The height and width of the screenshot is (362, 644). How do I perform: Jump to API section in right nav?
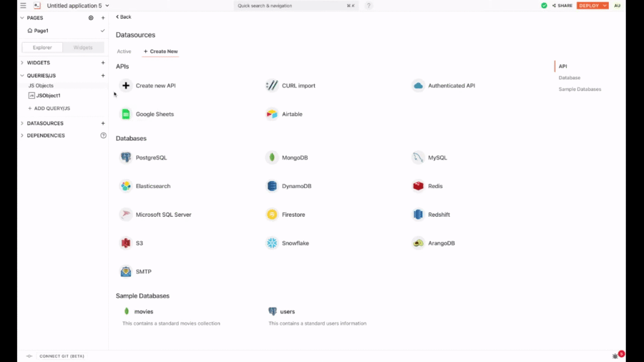563,66
